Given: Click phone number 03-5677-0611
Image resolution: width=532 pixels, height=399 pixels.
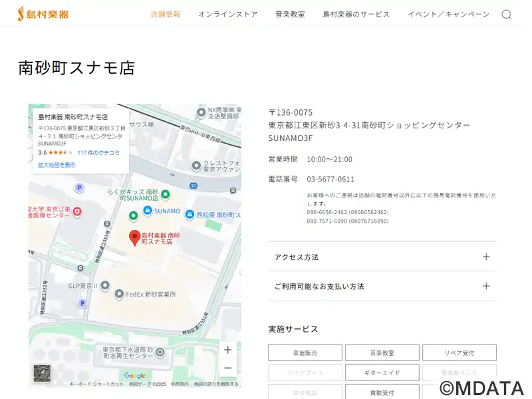Looking at the screenshot, I should click(x=331, y=179).
